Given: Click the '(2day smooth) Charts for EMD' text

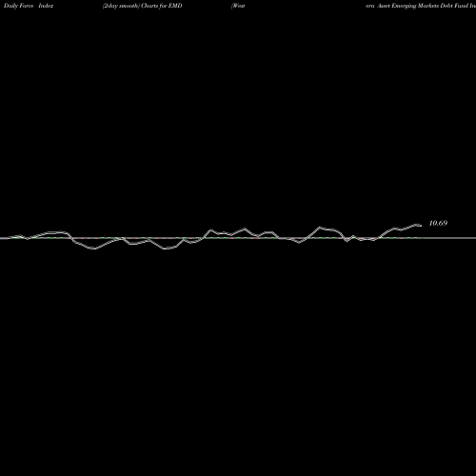Looking at the screenshot, I should click(142, 6).
